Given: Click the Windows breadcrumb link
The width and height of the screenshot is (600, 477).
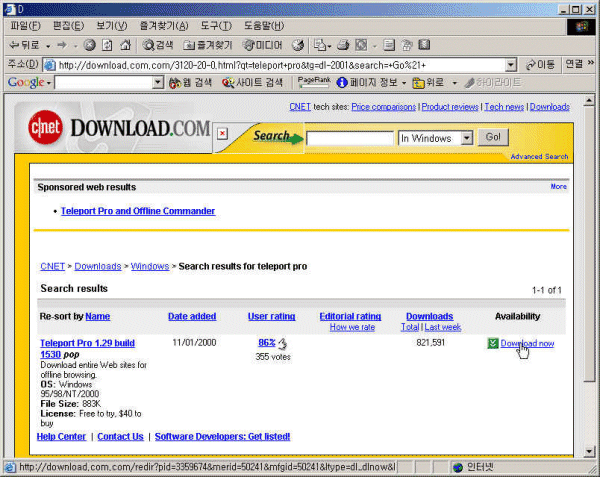Looking at the screenshot, I should click(x=150, y=266).
